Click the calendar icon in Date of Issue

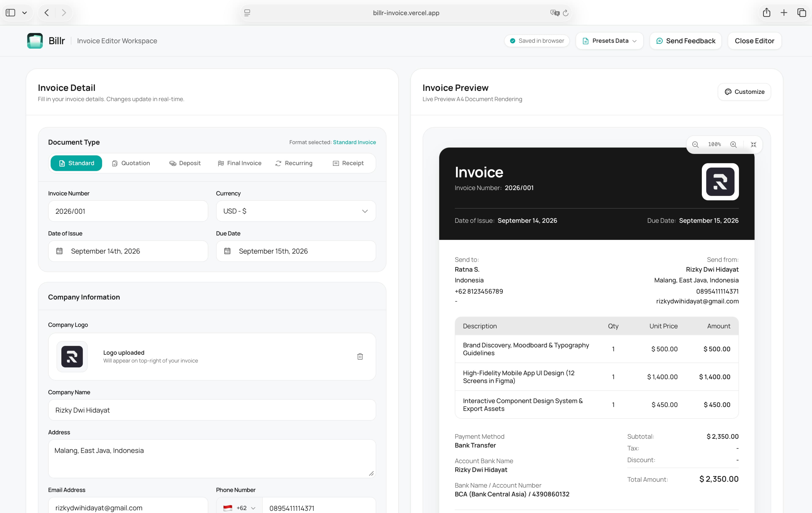click(59, 251)
